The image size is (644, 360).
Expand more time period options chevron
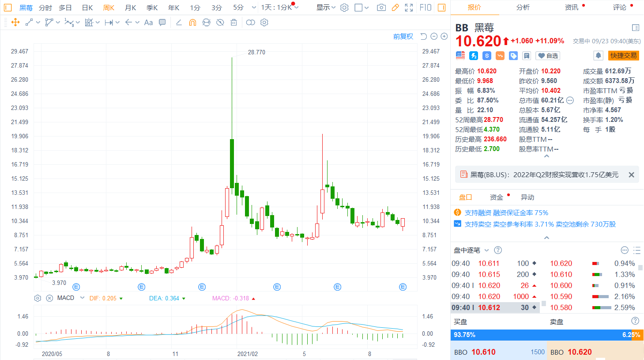[x=254, y=8]
